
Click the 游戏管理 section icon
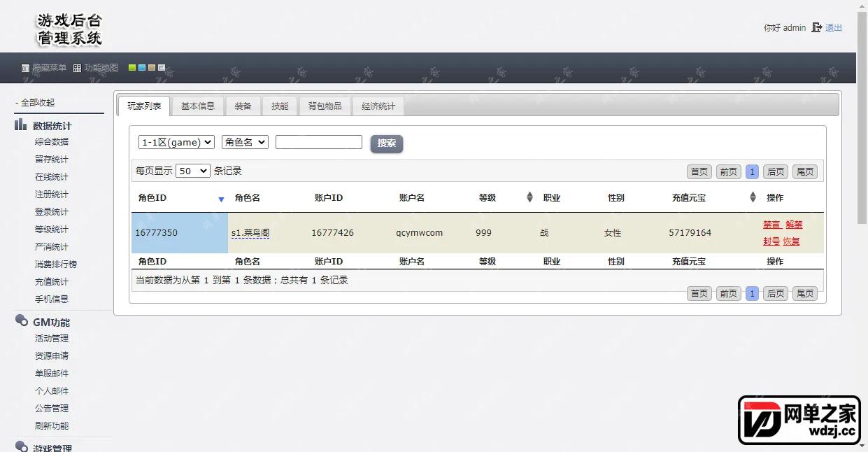21,447
